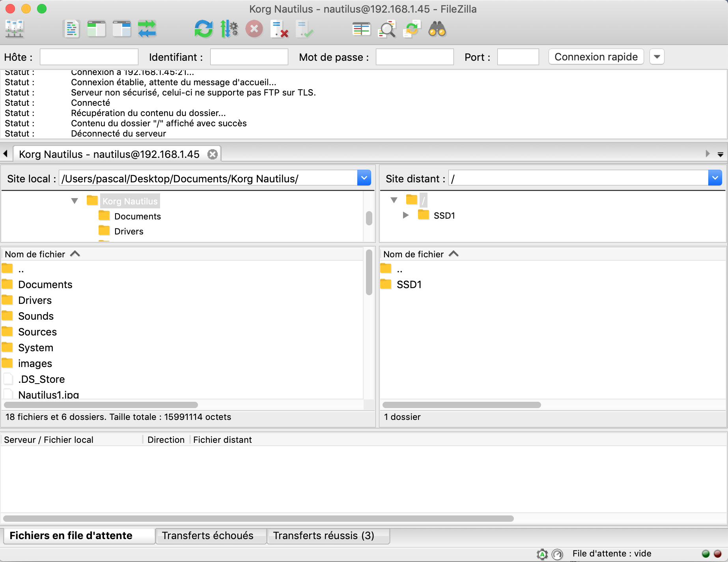
Task: Click the Serveur / Fichier local column header
Action: [72, 440]
